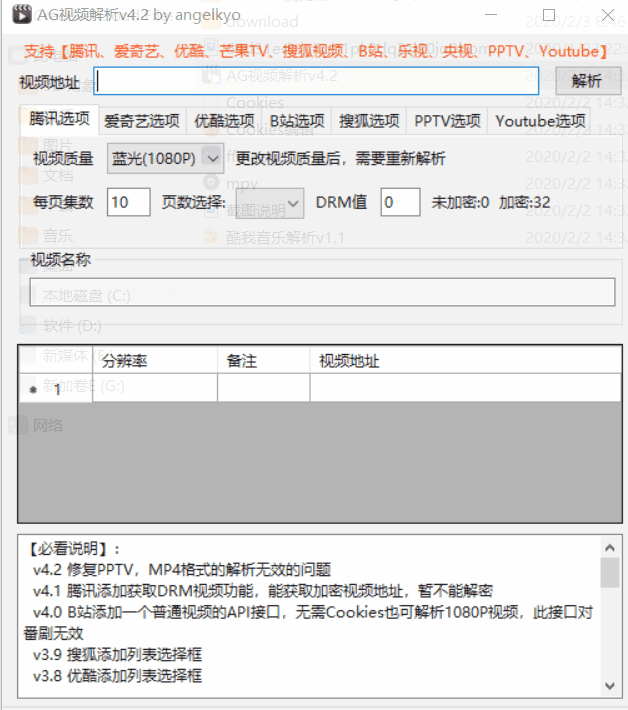The width and height of the screenshot is (628, 710).
Task: Maximize the AG视频解析 window
Action: [549, 14]
